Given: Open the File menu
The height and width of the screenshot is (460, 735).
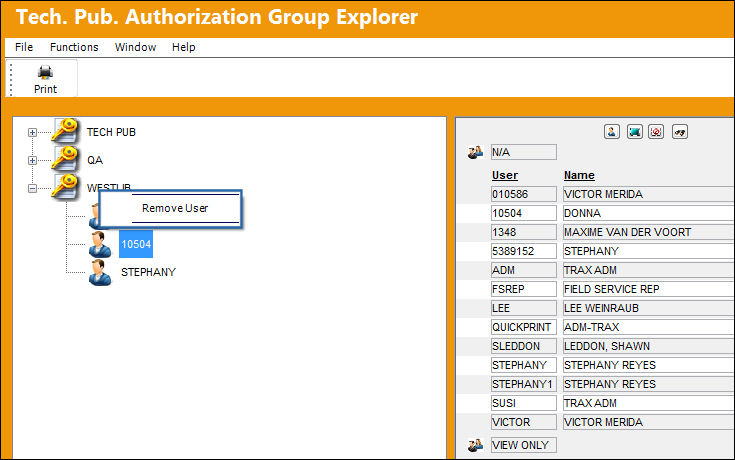Looking at the screenshot, I should (24, 47).
